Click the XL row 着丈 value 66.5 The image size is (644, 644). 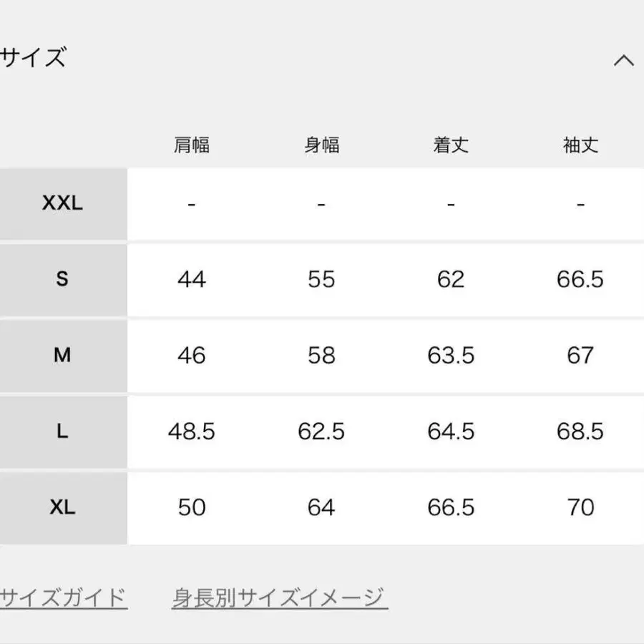[451, 507]
